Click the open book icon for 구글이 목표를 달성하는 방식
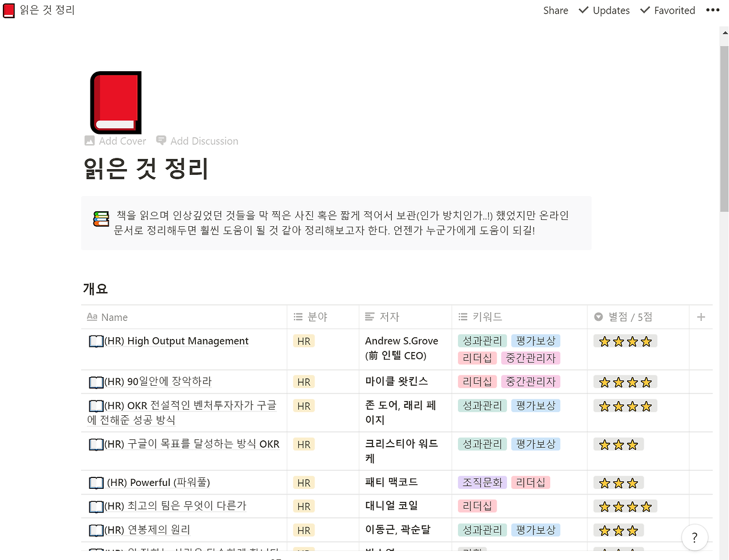 [x=96, y=444]
